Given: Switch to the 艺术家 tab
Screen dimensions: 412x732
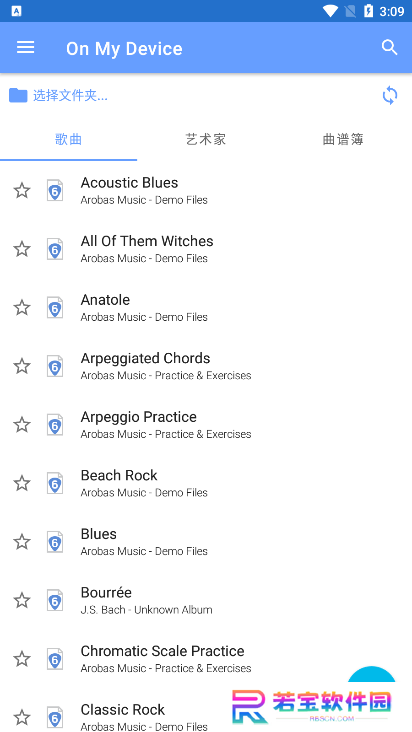Looking at the screenshot, I should pyautogui.click(x=206, y=140).
